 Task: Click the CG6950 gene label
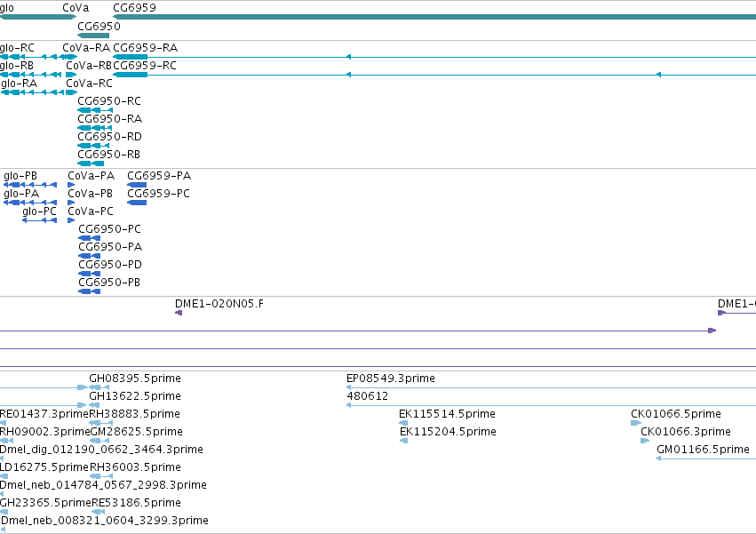[99, 26]
